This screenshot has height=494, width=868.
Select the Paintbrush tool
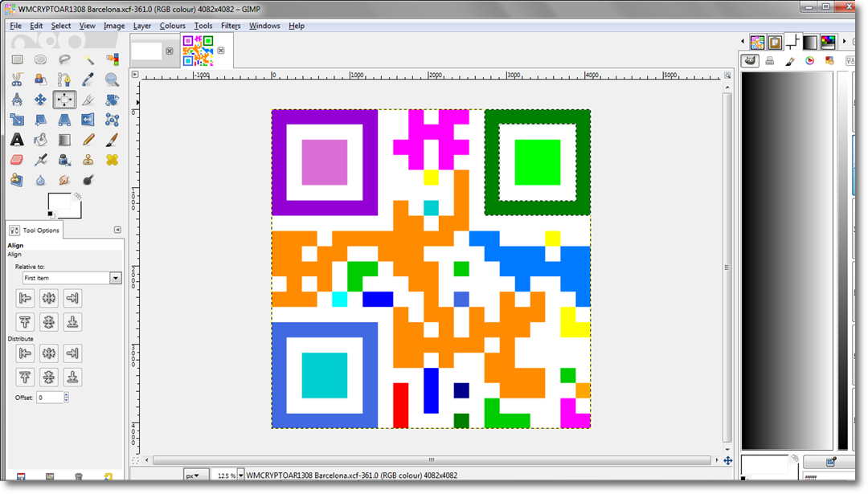tap(113, 140)
